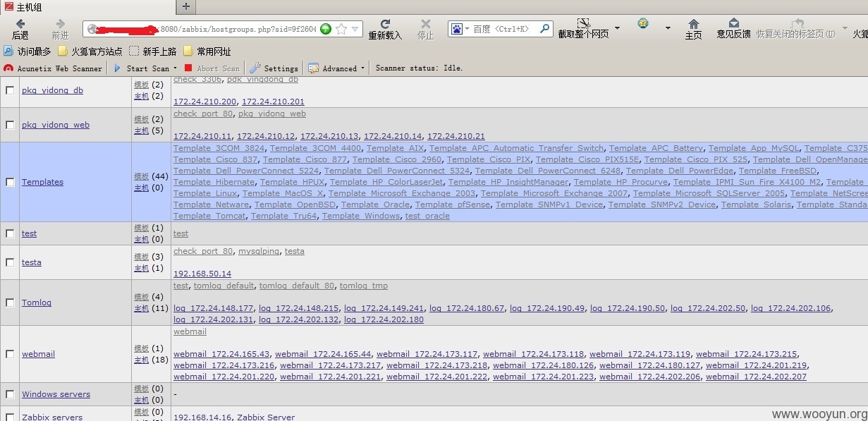Check the pkg_yidong_web row checkbox
Screen dimensions: 868x421
pos(10,125)
